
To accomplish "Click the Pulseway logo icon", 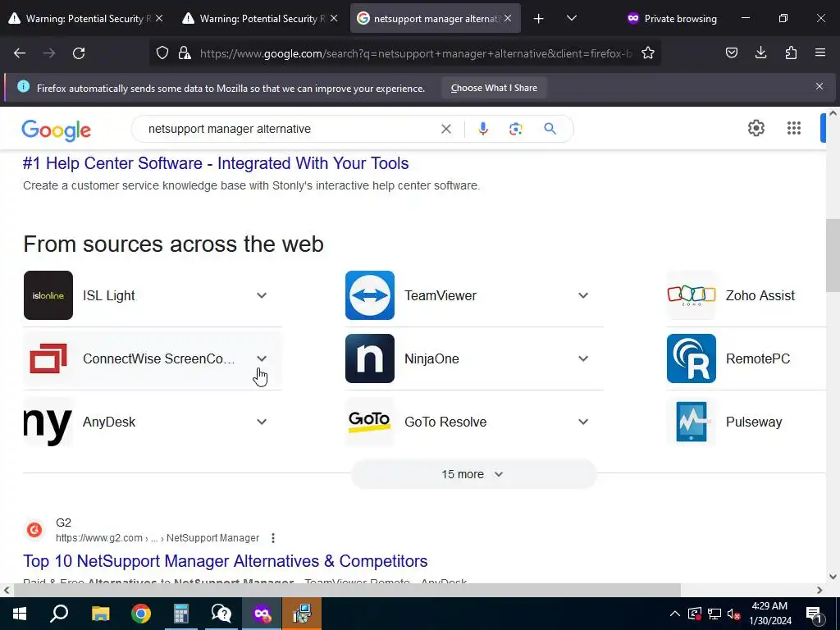I will coord(691,422).
